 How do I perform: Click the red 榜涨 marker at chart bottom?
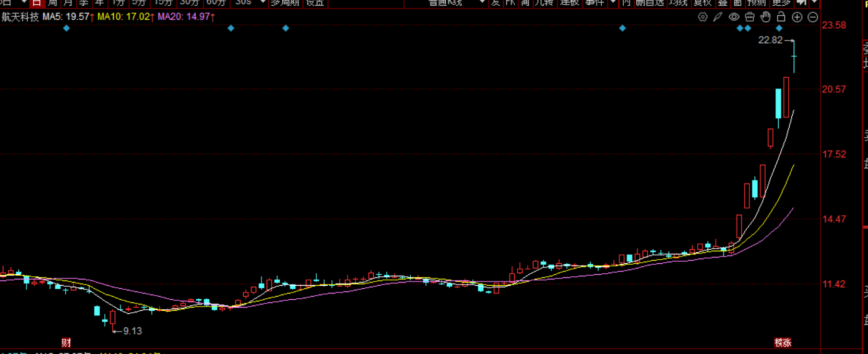click(782, 343)
